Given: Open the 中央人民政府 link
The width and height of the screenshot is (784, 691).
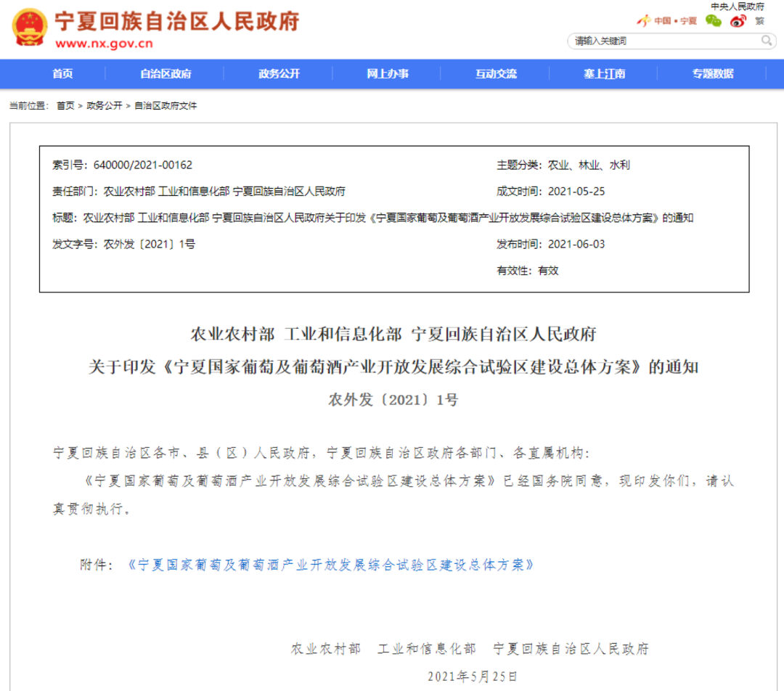Looking at the screenshot, I should point(737,6).
